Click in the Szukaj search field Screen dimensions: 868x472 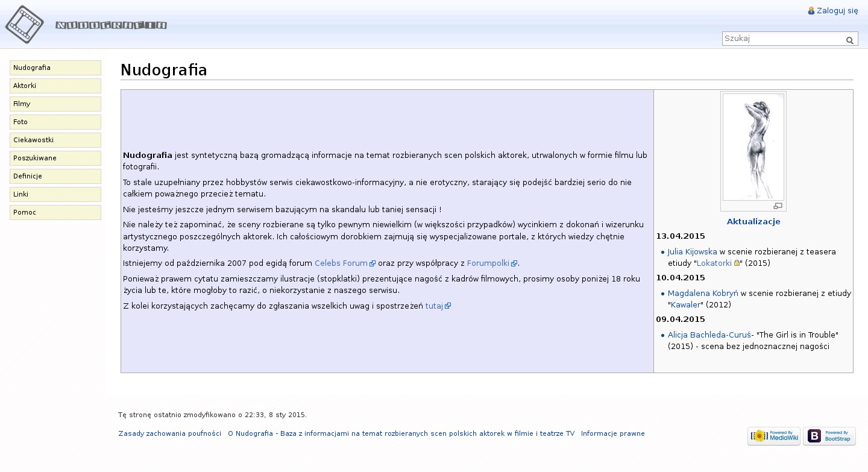point(782,39)
